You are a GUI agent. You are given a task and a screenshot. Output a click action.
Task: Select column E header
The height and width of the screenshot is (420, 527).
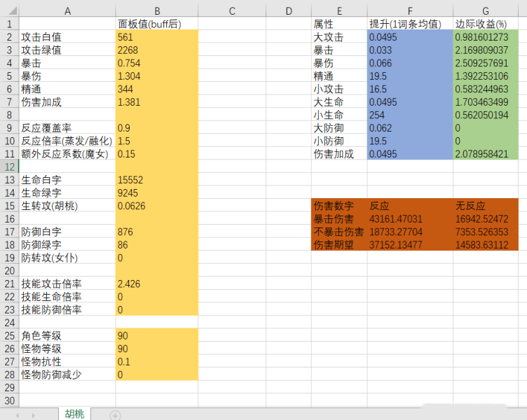coord(339,11)
